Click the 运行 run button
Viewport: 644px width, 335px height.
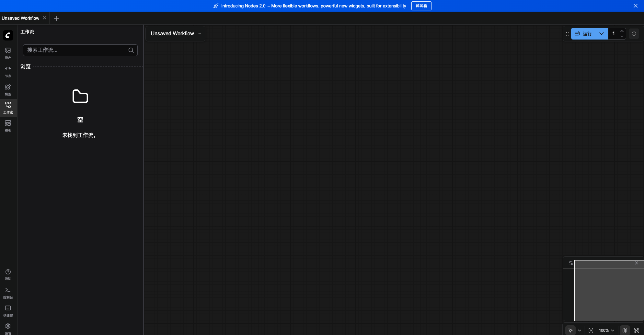583,34
